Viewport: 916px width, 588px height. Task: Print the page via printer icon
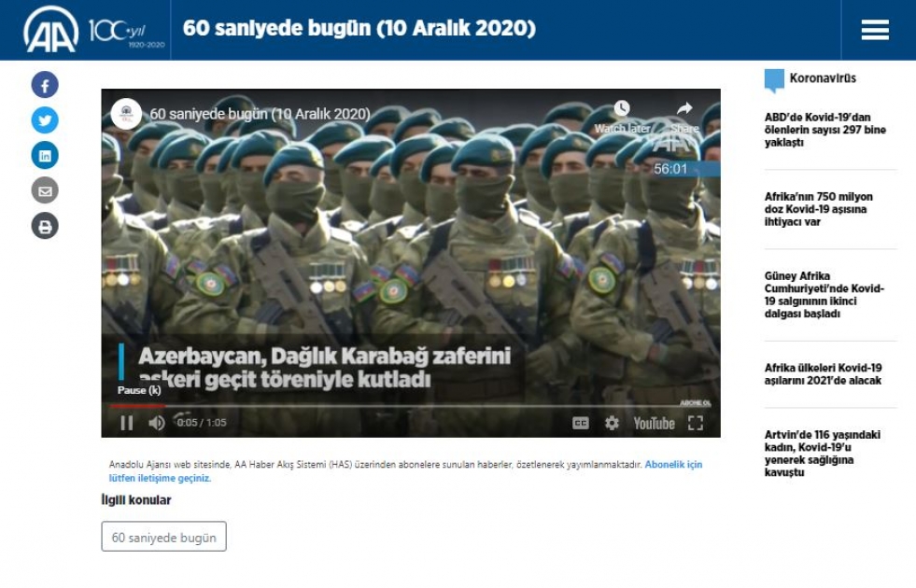click(45, 226)
